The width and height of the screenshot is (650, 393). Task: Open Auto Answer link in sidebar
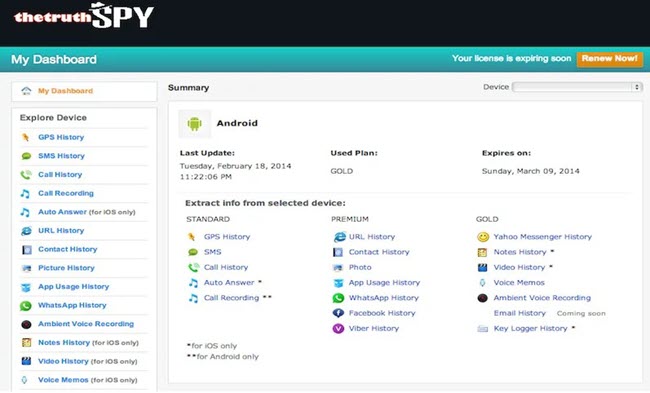62,212
